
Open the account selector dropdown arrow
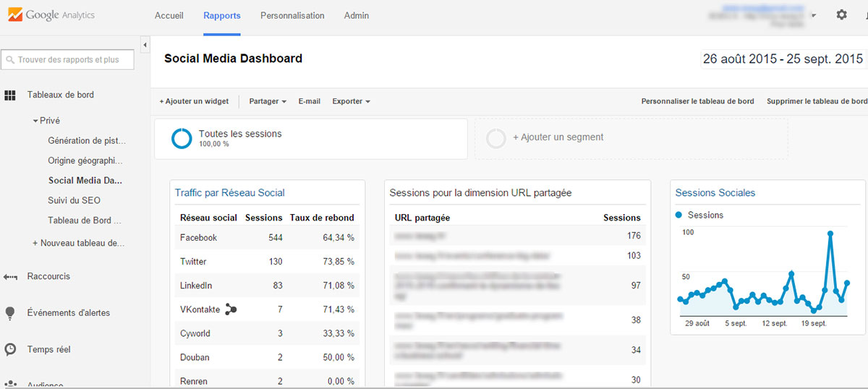point(814,15)
